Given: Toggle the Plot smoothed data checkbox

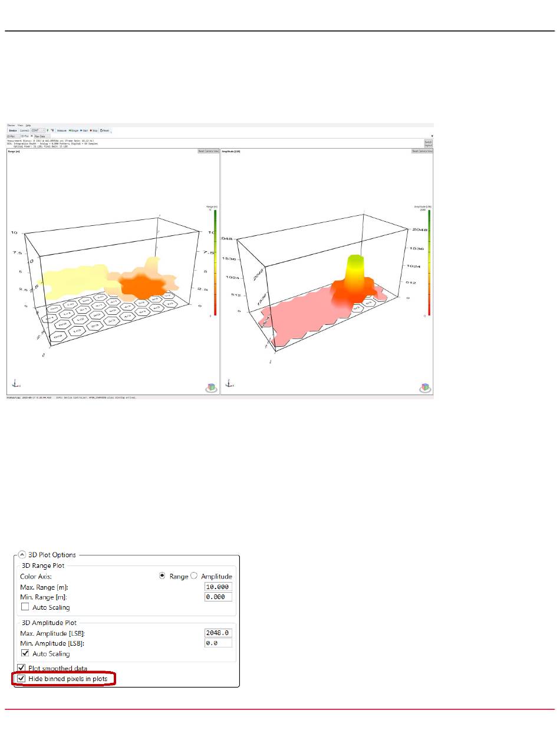Looking at the screenshot, I should click(x=22, y=668).
